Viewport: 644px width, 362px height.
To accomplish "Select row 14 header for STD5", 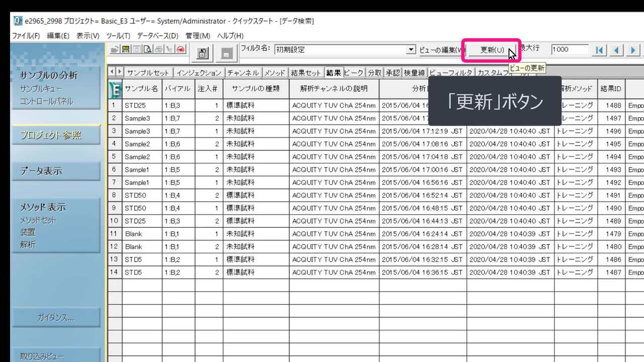I will click(x=115, y=273).
